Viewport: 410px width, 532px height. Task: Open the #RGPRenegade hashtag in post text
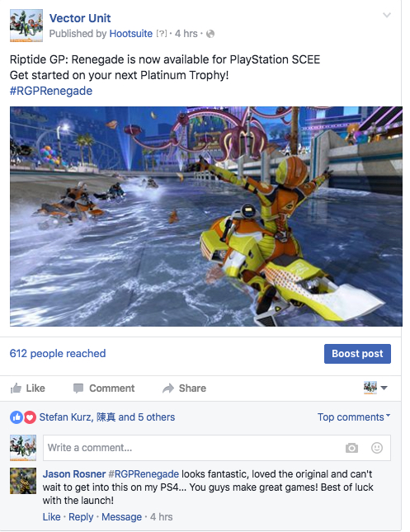point(51,91)
